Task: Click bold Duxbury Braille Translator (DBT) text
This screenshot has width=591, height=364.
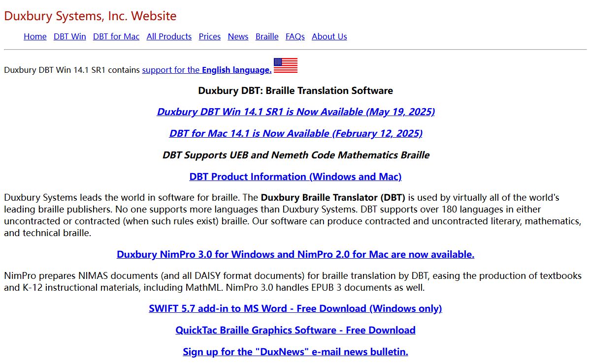Action: tap(333, 198)
